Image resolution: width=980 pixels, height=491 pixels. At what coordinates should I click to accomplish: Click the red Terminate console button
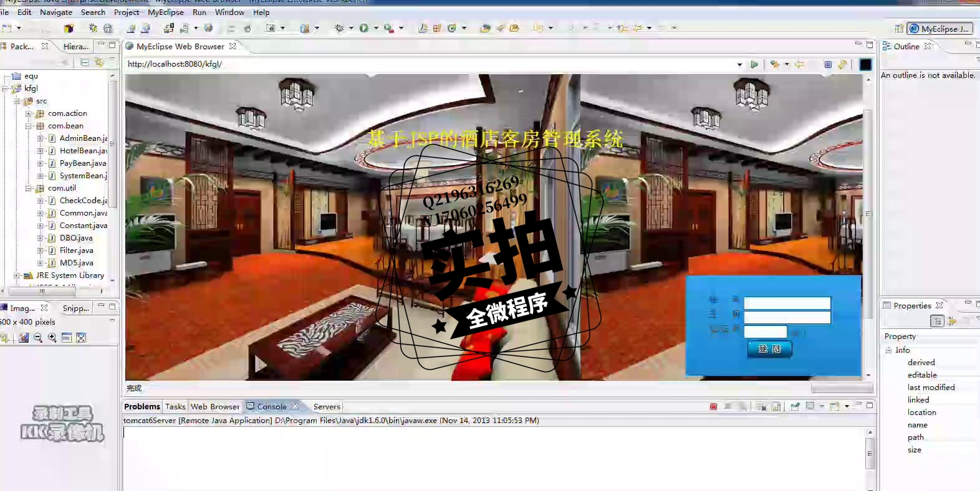[x=713, y=406]
